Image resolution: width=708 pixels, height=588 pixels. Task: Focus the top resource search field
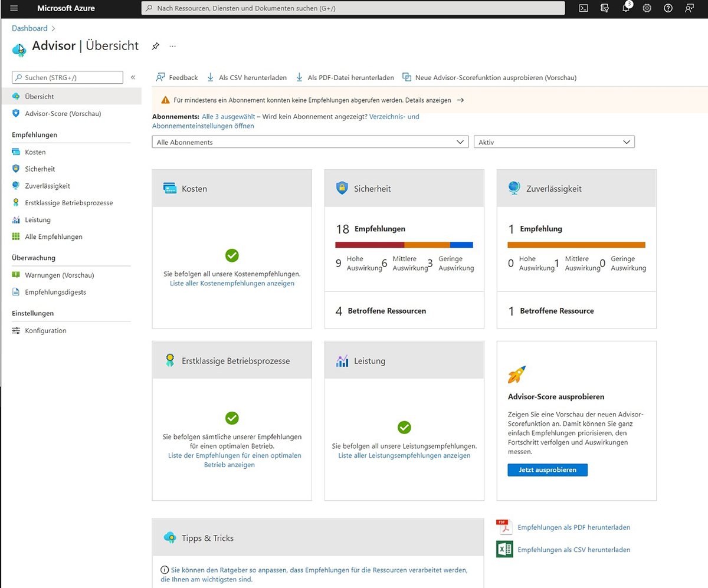pos(353,8)
